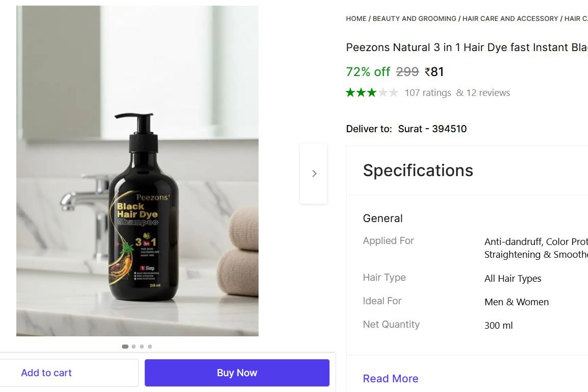Change delivery pincode Surat - 394510
588x392 pixels.
[x=432, y=129]
